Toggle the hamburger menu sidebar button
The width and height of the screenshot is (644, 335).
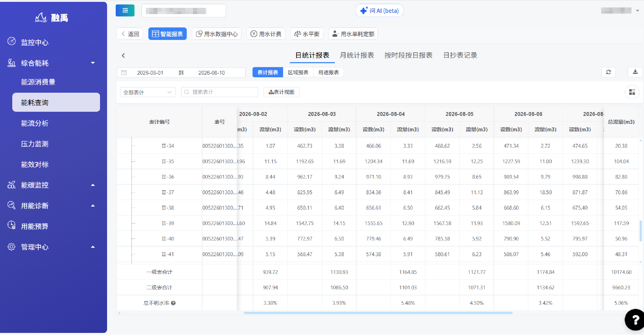(x=125, y=10)
